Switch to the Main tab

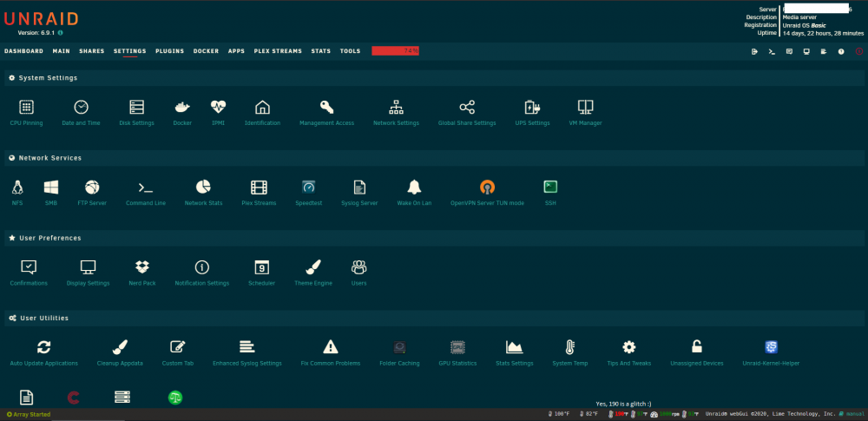point(62,51)
